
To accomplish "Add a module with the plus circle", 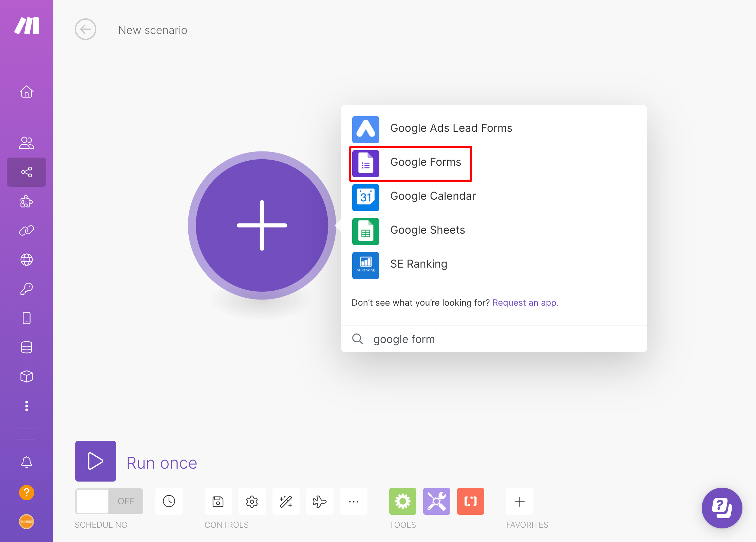I will 262,225.
